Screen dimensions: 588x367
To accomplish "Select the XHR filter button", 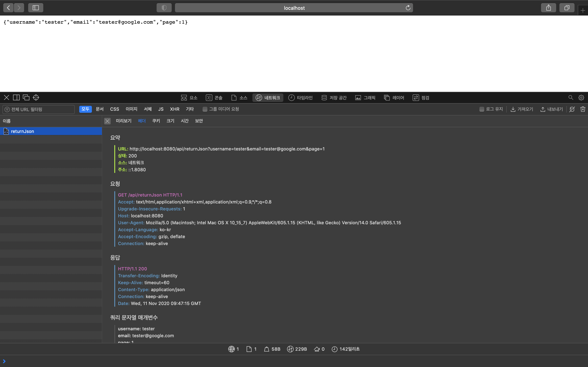I will click(x=174, y=109).
